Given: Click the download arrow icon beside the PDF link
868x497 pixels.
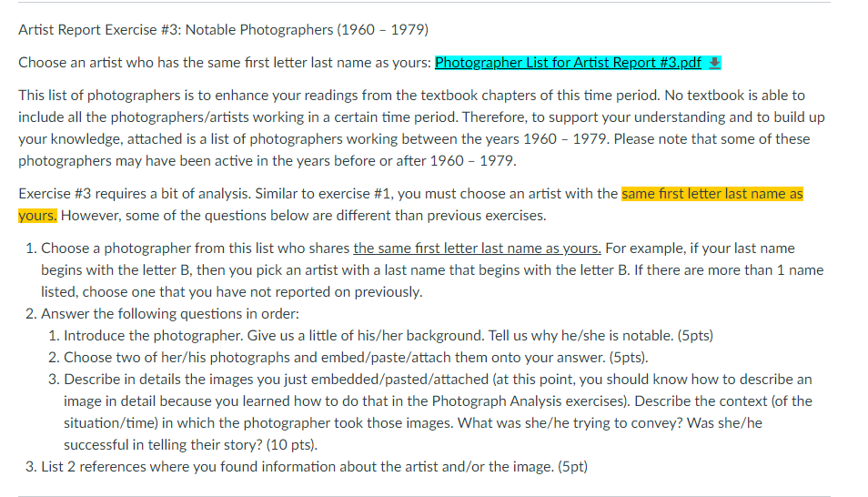Looking at the screenshot, I should coord(714,63).
